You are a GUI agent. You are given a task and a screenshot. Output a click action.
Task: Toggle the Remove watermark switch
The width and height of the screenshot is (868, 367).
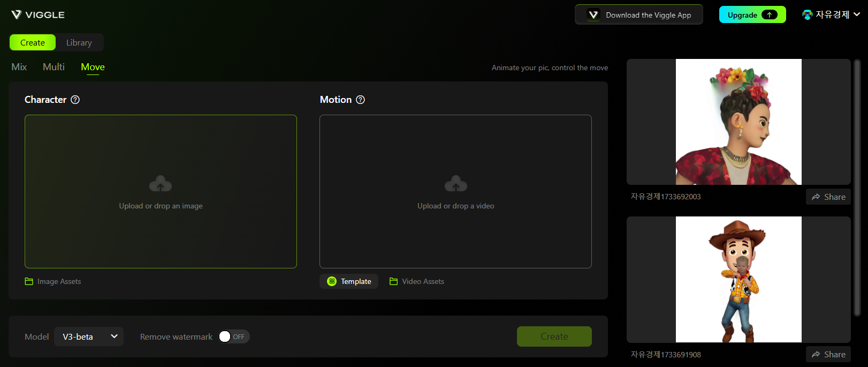234,336
